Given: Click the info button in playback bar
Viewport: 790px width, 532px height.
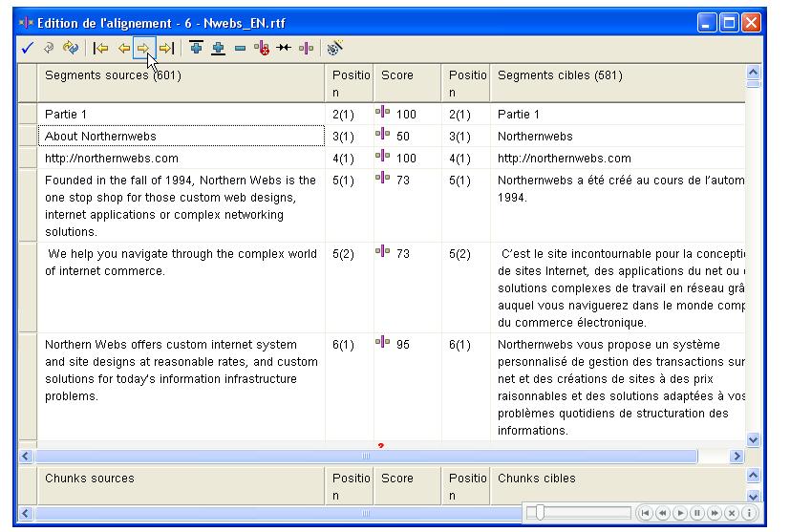Looking at the screenshot, I should [748, 513].
